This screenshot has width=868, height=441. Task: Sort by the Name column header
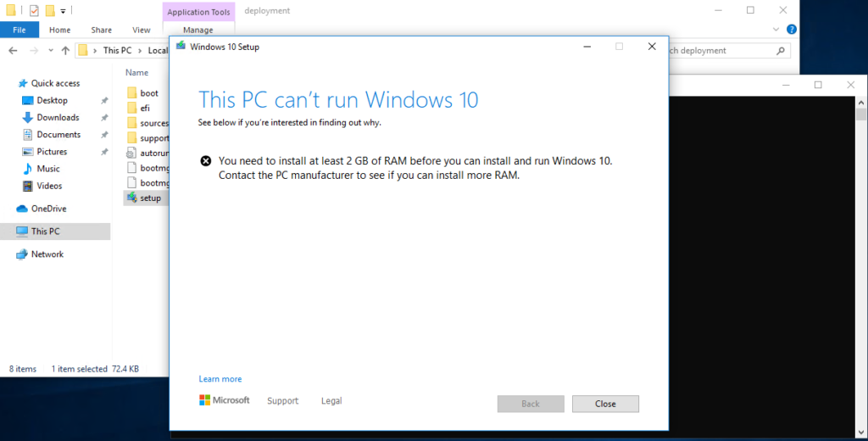click(x=136, y=73)
